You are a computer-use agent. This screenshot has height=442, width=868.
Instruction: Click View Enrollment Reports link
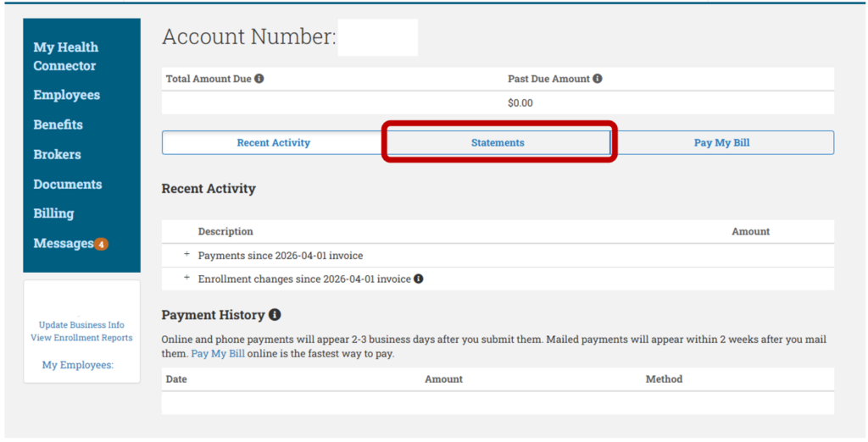point(81,338)
